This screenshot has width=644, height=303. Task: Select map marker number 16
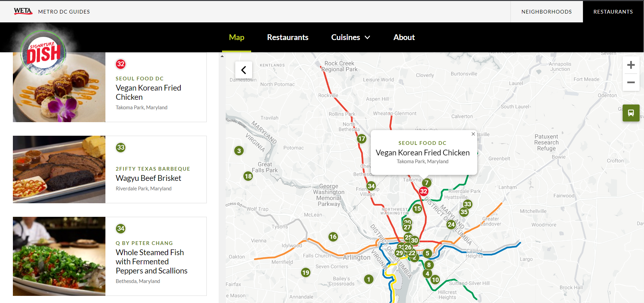(x=333, y=237)
